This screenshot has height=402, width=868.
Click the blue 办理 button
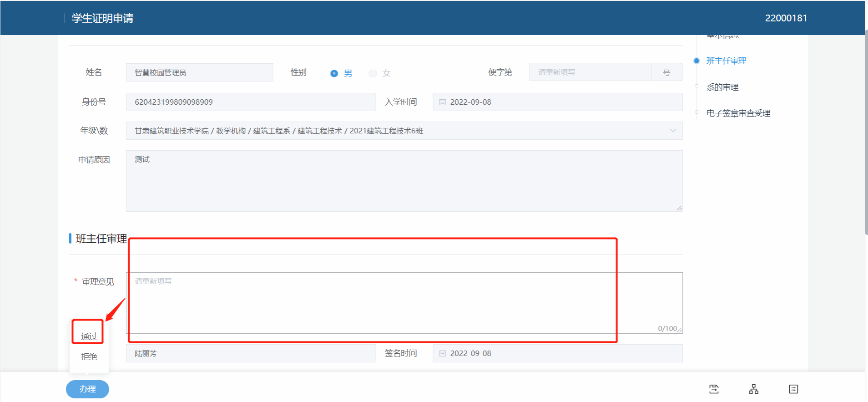[x=87, y=389]
